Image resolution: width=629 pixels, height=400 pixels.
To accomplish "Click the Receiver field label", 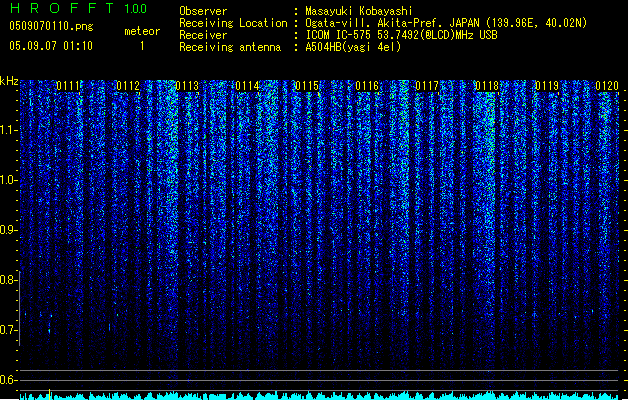I will [x=203, y=35].
